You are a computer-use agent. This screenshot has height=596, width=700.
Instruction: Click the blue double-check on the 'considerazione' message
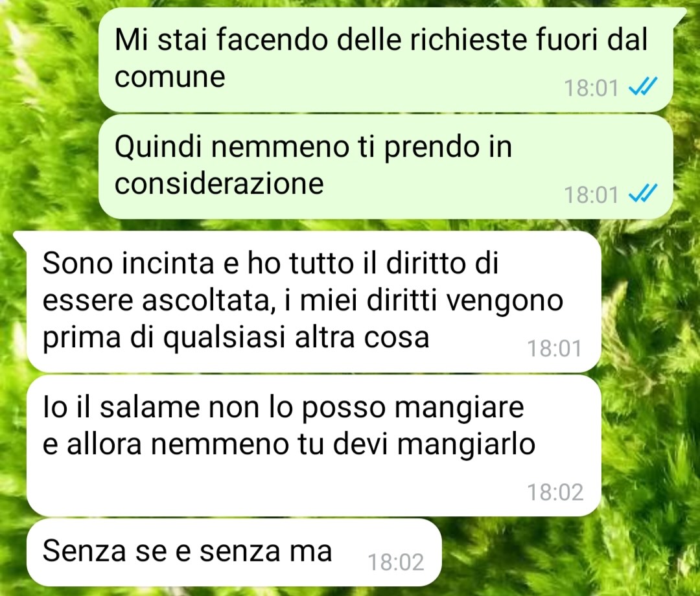pyautogui.click(x=643, y=194)
